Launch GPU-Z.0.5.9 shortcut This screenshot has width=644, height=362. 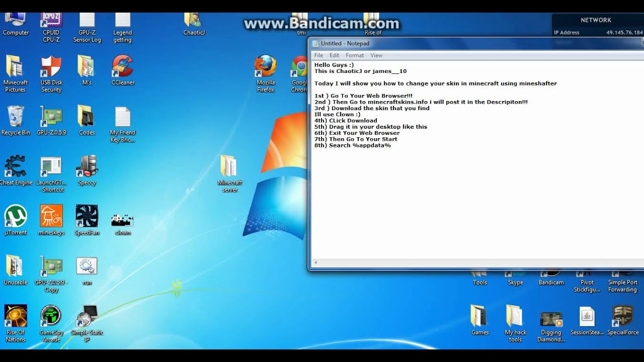(51, 121)
